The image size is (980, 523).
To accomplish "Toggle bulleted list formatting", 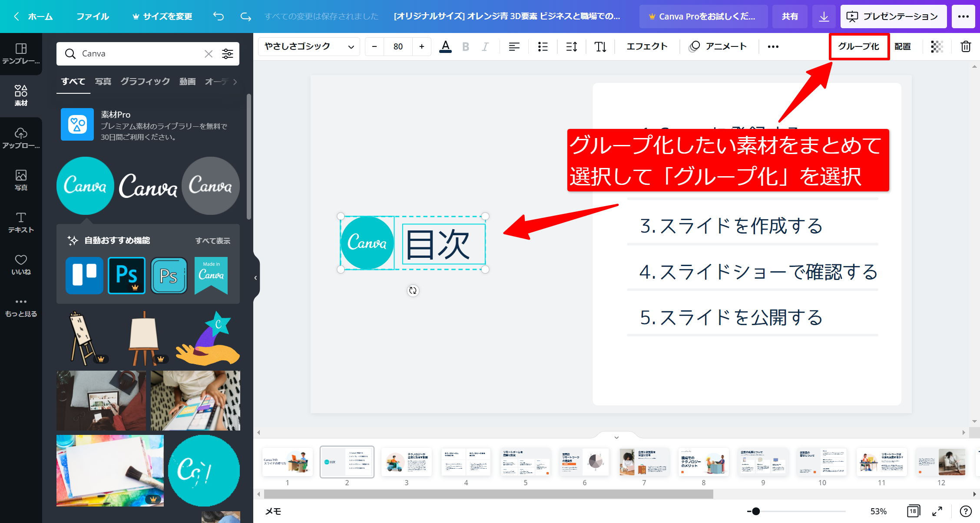I will click(543, 46).
